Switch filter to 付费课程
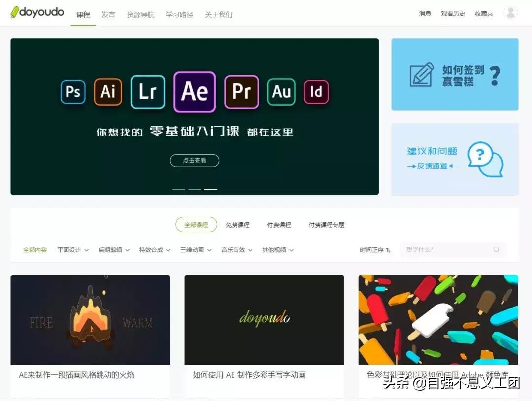Image resolution: width=532 pixels, height=401 pixels. pyautogui.click(x=279, y=224)
